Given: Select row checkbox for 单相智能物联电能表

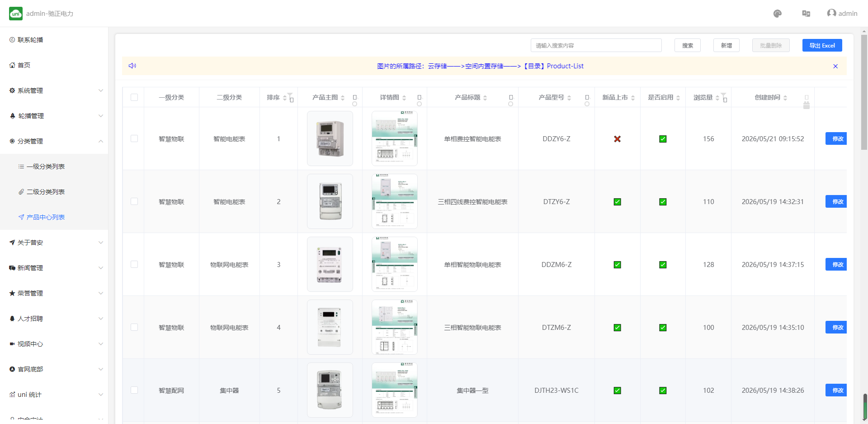Looking at the screenshot, I should pyautogui.click(x=134, y=264).
